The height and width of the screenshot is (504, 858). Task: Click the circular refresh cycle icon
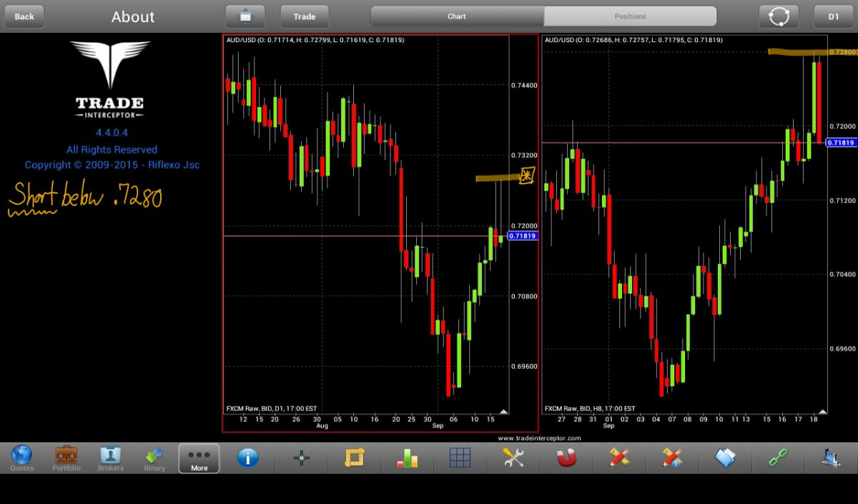[x=779, y=16]
